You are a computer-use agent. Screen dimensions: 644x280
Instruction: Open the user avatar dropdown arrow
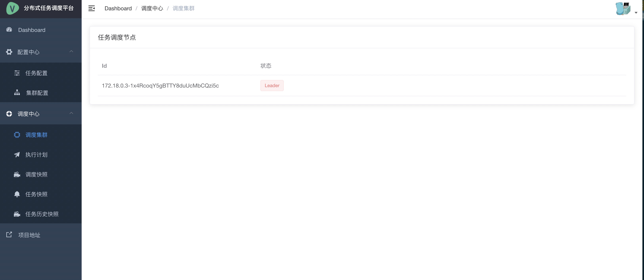[636, 12]
